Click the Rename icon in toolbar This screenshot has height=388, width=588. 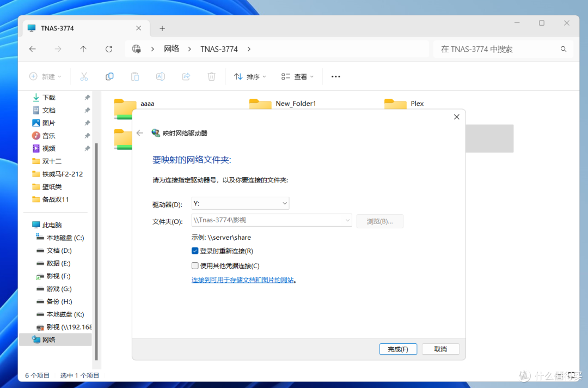click(x=161, y=76)
